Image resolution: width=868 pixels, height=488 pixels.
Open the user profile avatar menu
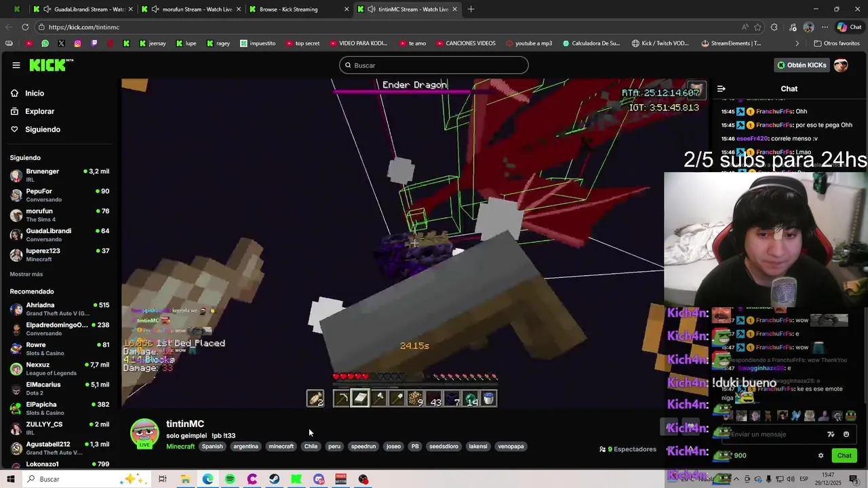(x=841, y=65)
